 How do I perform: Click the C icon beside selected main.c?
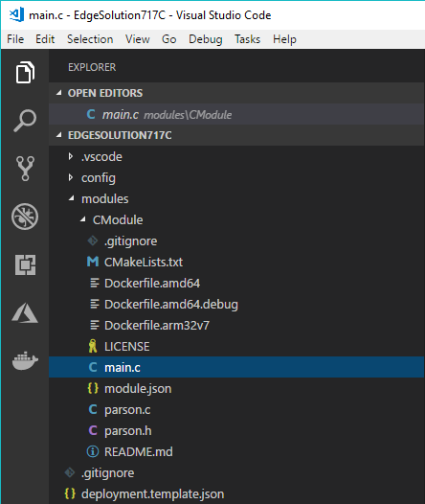coord(93,367)
